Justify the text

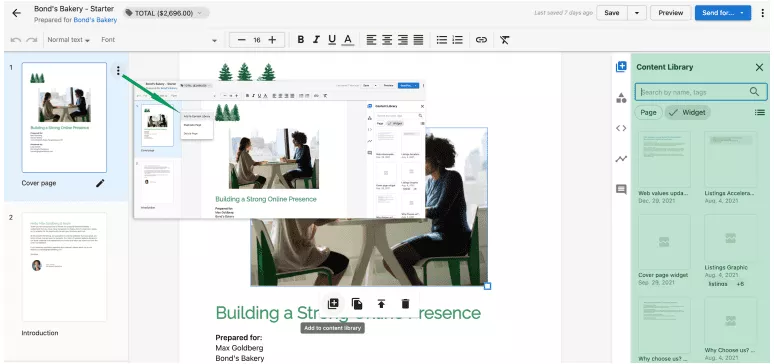coord(418,40)
